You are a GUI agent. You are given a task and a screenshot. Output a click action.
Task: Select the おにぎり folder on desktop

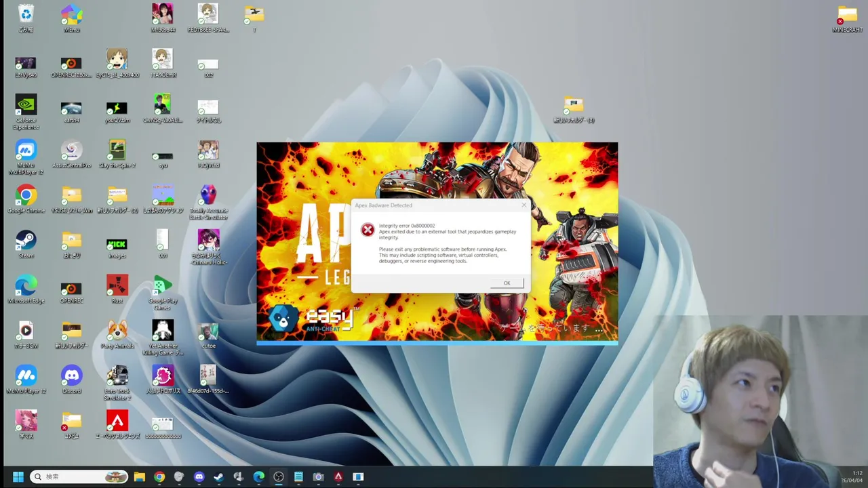71,245
